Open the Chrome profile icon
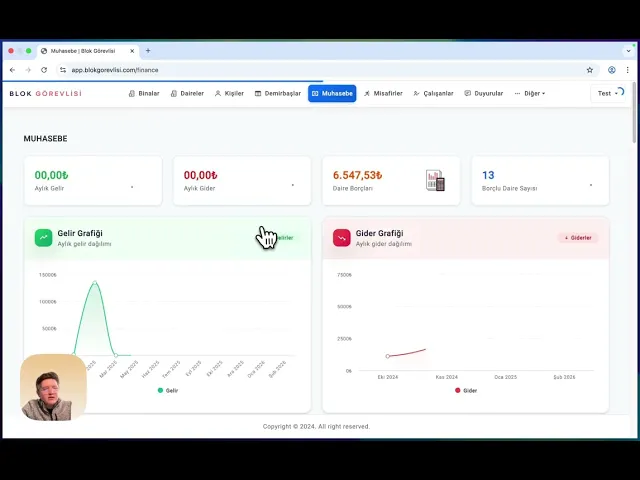 [611, 70]
